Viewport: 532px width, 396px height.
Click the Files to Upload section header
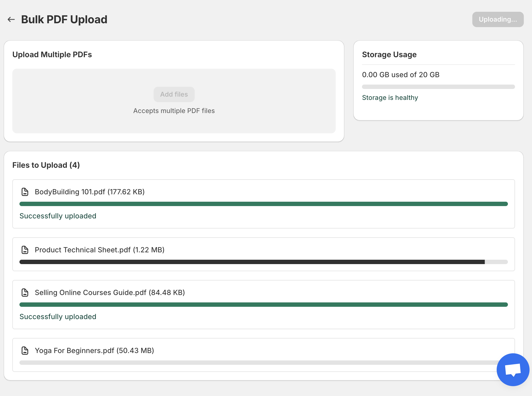coord(46,165)
